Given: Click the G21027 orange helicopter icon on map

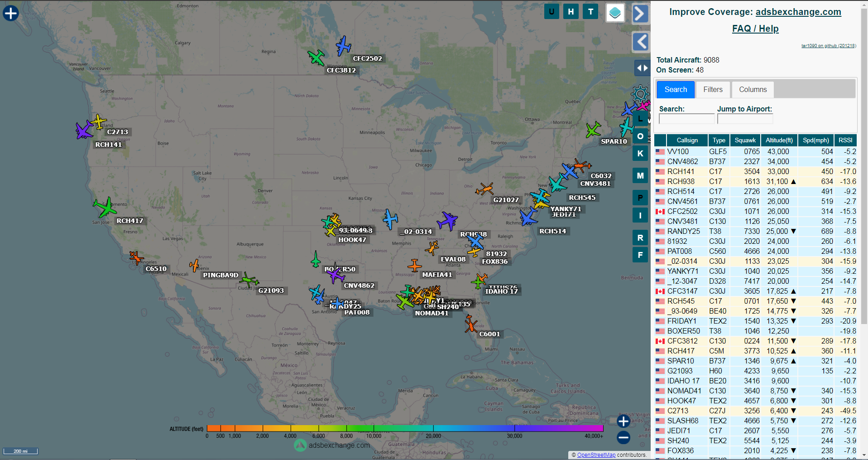Looking at the screenshot, I should point(485,189).
